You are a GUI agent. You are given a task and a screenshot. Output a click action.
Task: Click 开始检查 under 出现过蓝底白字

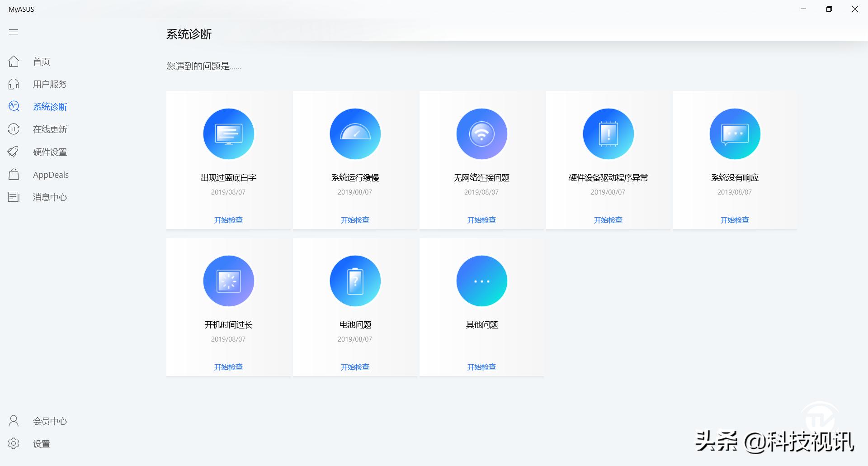click(x=228, y=220)
